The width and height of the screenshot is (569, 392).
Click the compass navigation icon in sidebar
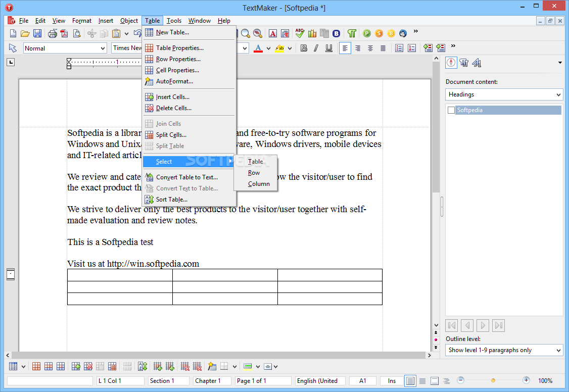[x=451, y=63]
